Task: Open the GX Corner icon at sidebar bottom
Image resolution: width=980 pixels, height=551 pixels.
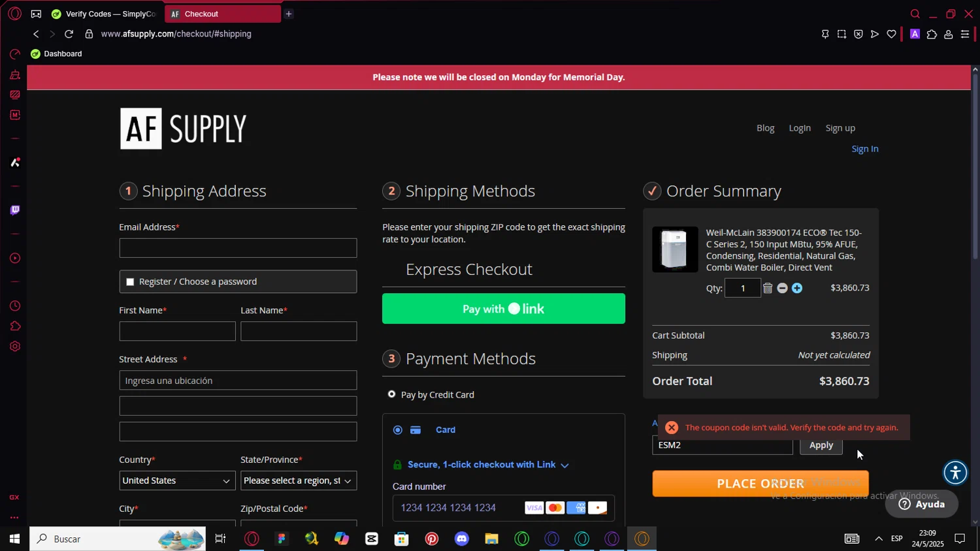Action: point(14,497)
